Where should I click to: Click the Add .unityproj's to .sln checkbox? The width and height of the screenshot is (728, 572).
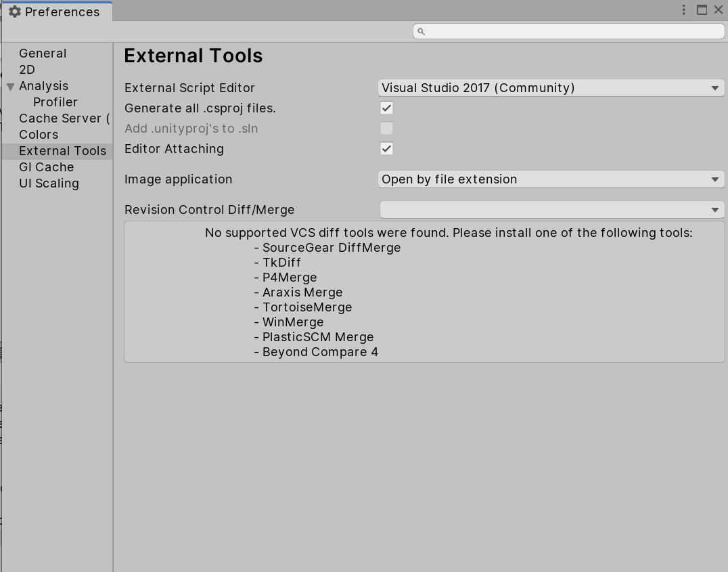tap(386, 129)
